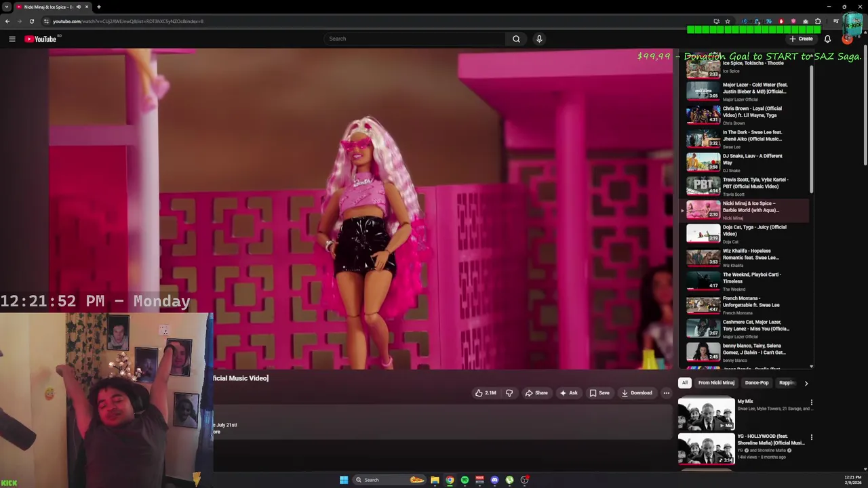Dislike the video with the thumbs down
868x488 pixels.
(509, 393)
